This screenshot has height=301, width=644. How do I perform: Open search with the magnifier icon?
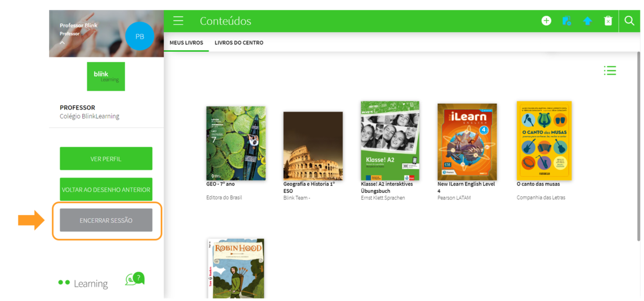coord(630,21)
